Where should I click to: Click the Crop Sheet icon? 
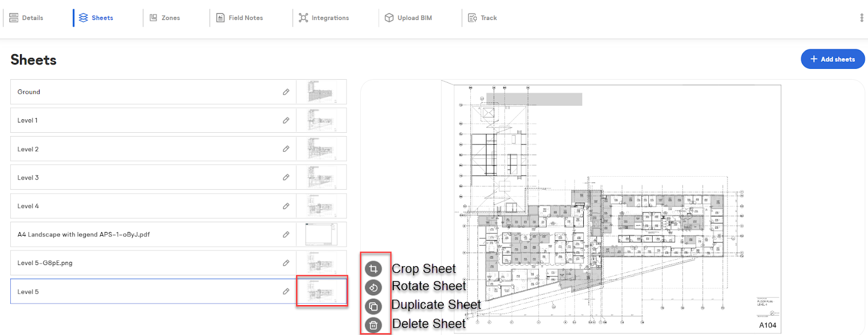pos(373,269)
